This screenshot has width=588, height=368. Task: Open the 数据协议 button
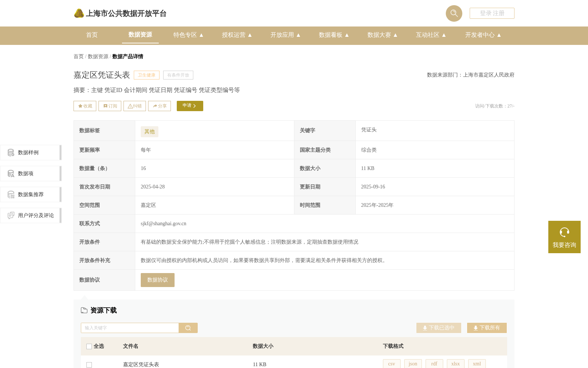[158, 280]
